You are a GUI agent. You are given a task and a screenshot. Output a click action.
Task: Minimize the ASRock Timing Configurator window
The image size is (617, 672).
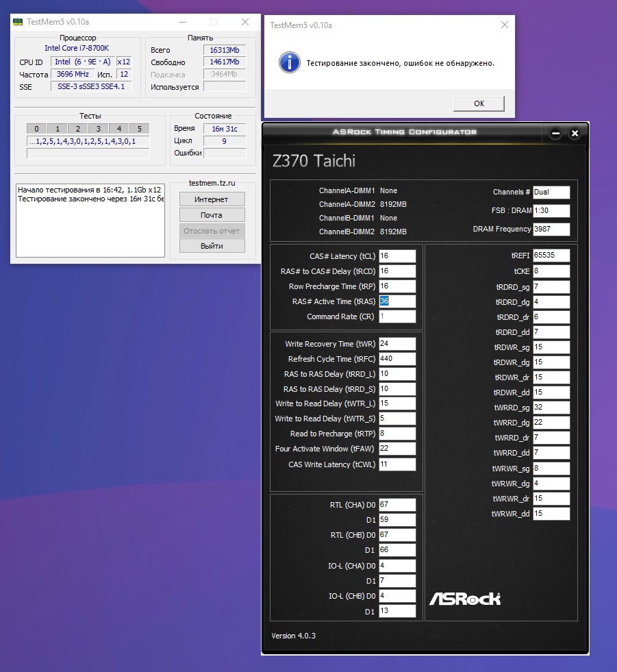click(x=556, y=134)
